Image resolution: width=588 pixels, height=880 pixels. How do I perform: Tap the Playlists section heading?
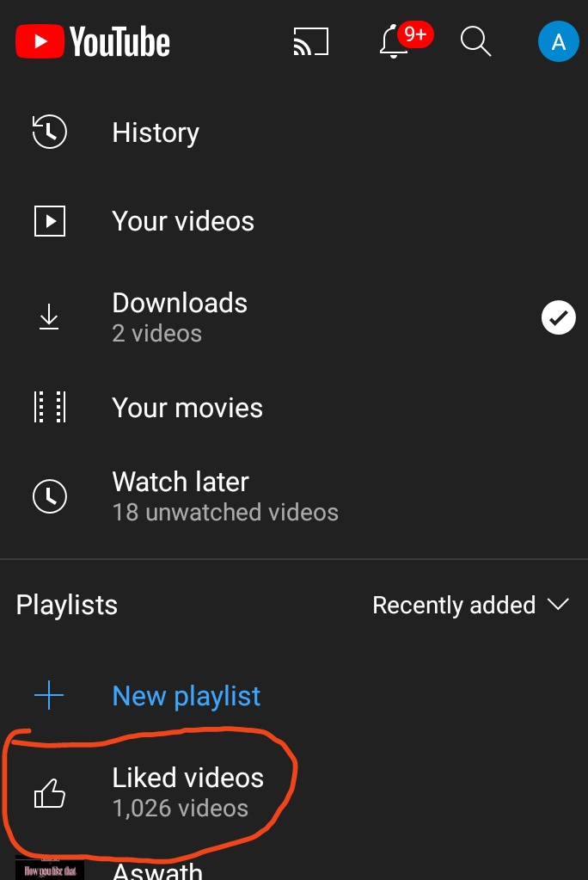pyautogui.click(x=67, y=605)
